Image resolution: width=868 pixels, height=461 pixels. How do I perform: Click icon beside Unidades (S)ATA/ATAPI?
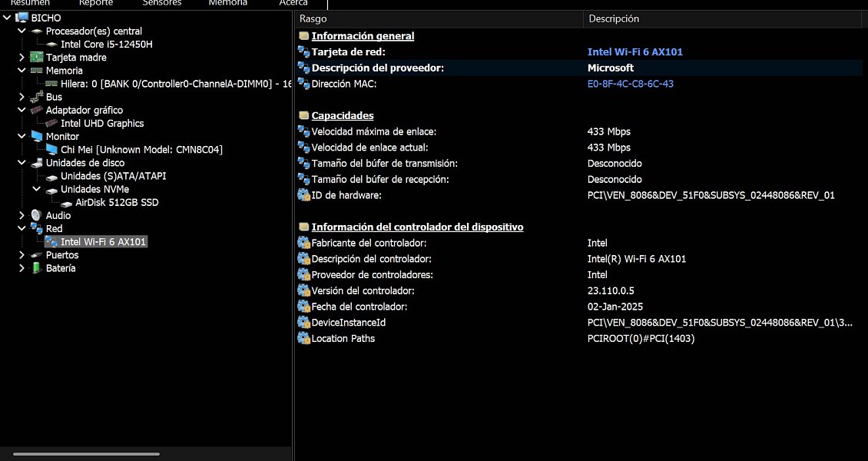point(51,177)
